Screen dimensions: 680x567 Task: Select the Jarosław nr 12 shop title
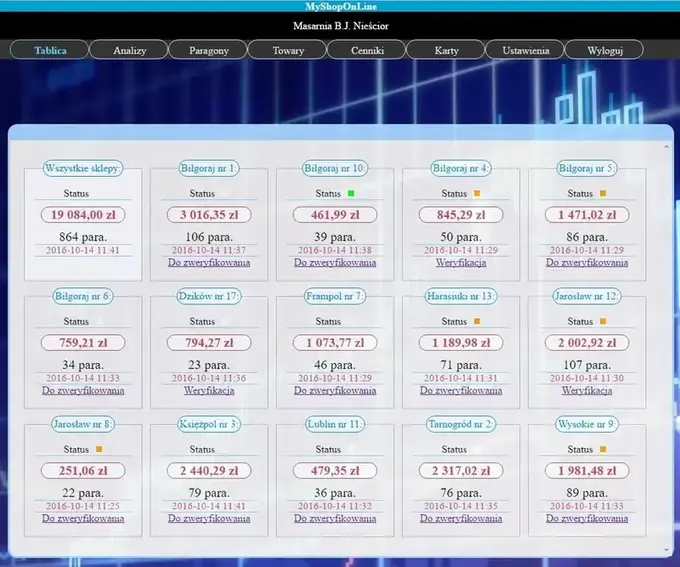tap(587, 296)
